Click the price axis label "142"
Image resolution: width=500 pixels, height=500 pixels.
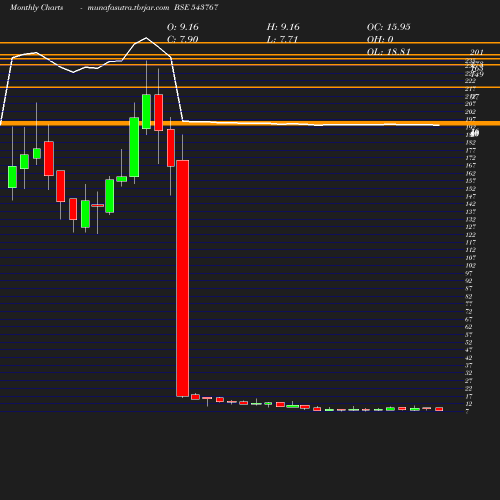click(x=471, y=204)
